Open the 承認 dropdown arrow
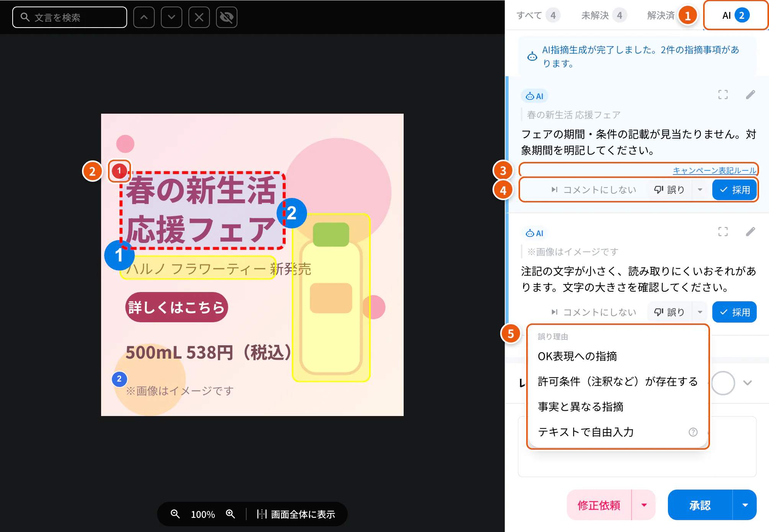 745,505
